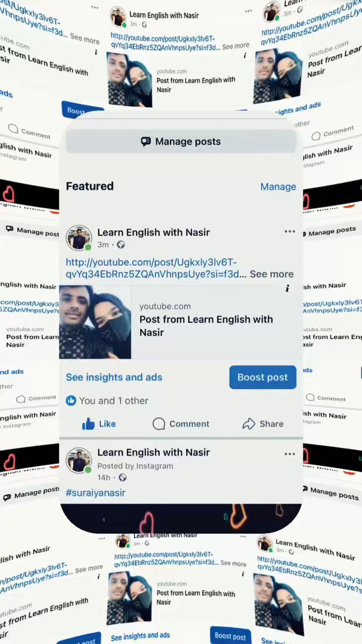Image resolution: width=362 pixels, height=644 pixels.
Task: Click Comment speech bubble button
Action: pyautogui.click(x=181, y=424)
